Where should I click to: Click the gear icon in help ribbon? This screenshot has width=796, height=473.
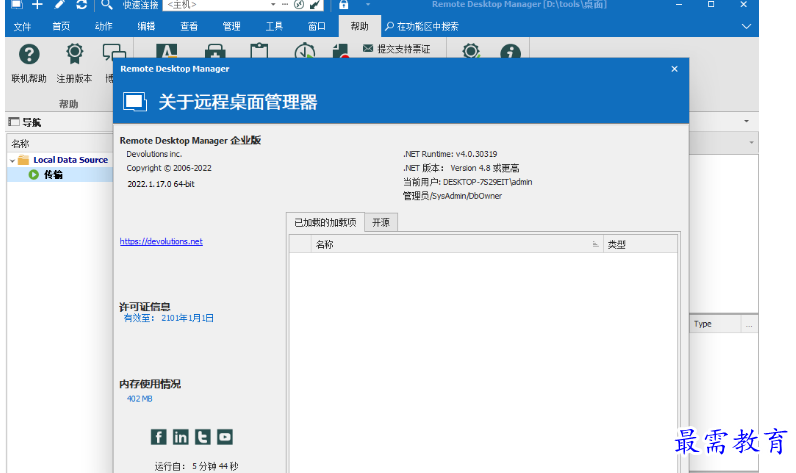pos(471,51)
